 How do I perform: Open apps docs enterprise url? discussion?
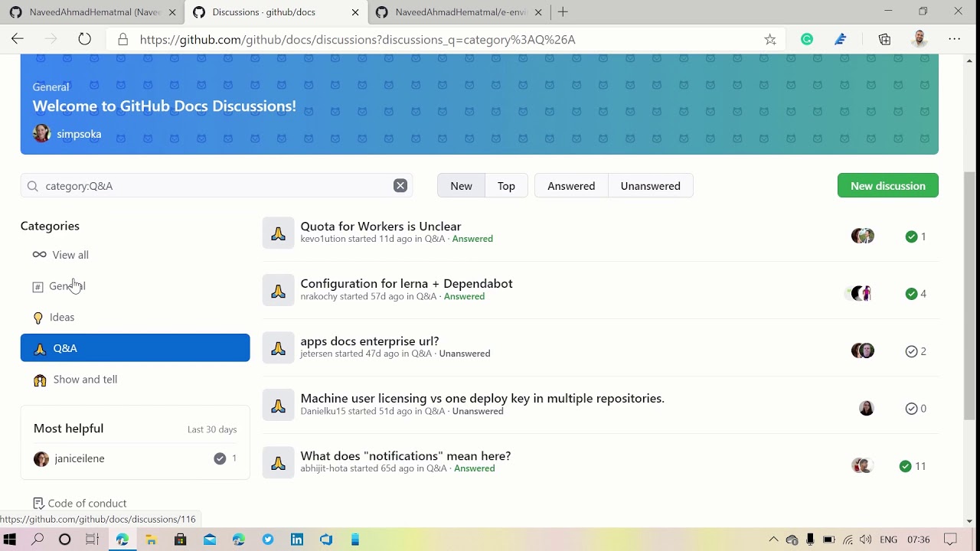tap(370, 341)
